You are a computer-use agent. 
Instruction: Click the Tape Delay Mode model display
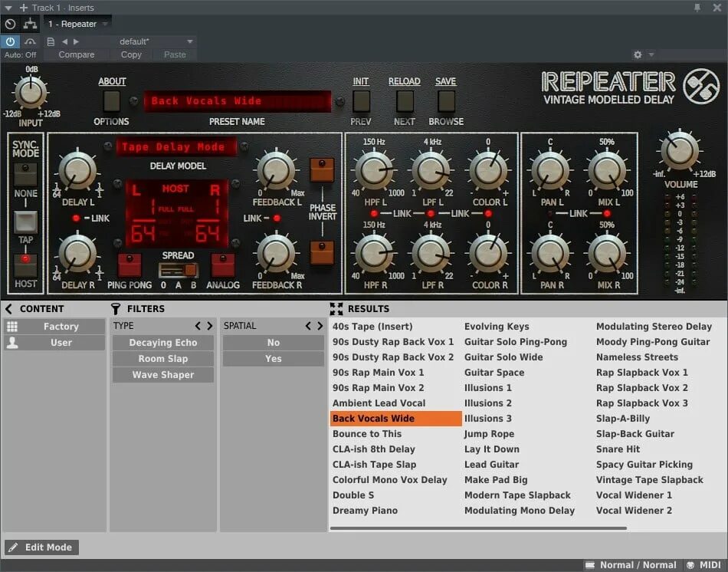coord(176,146)
